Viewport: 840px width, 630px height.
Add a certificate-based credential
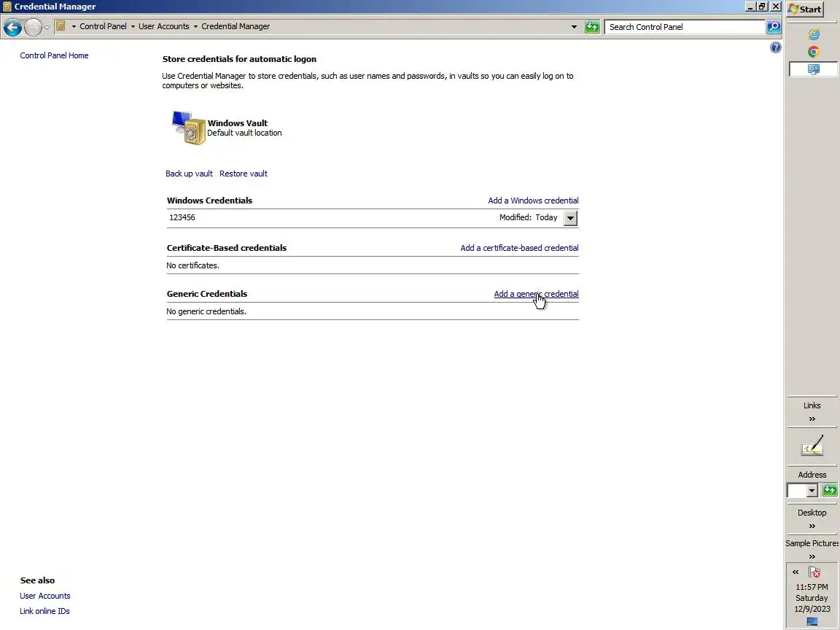tap(519, 248)
